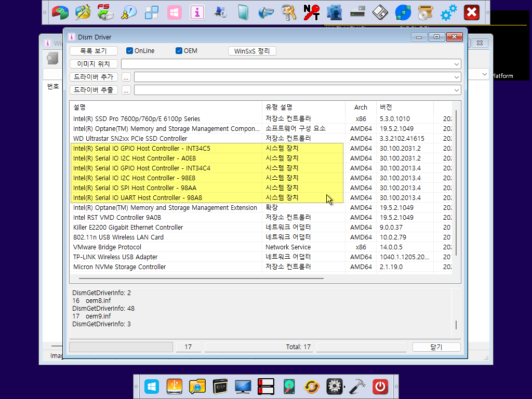Launch the FS drive tool icon

pyautogui.click(x=105, y=12)
